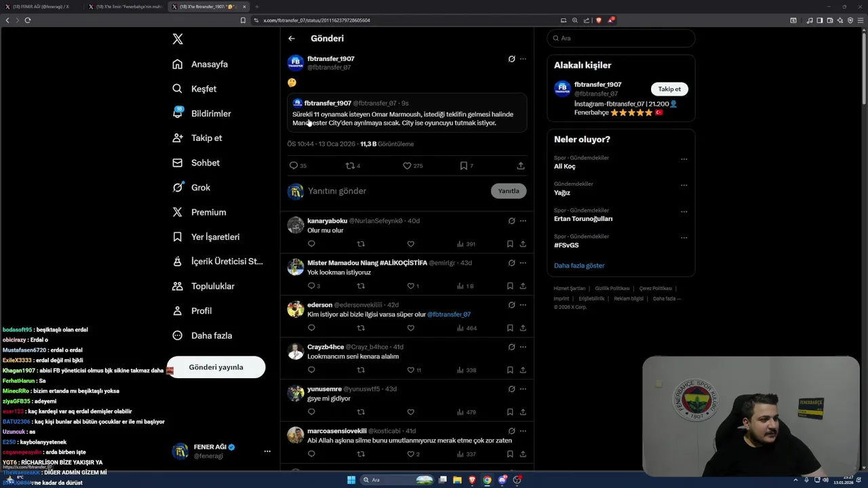Open Grok from sidebar
The width and height of the screenshot is (868, 488).
(191, 187)
